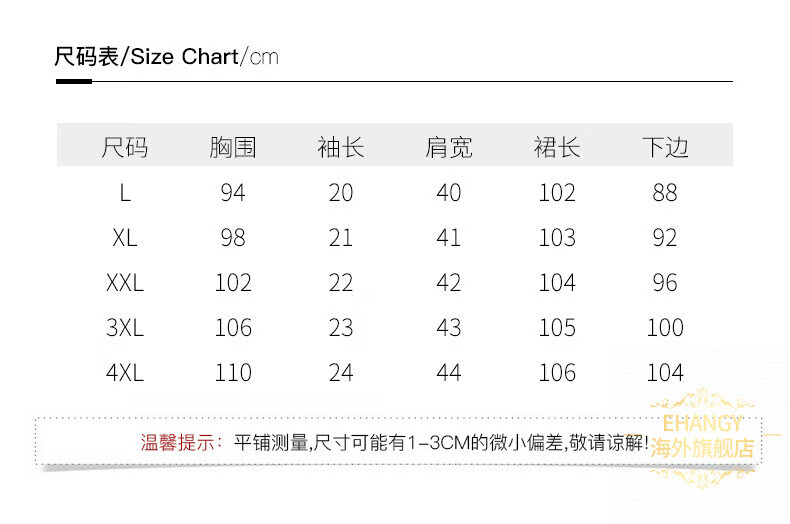This screenshot has height=524, width=790.
Task: Click the EHANGY watermark logo
Action: point(702,423)
